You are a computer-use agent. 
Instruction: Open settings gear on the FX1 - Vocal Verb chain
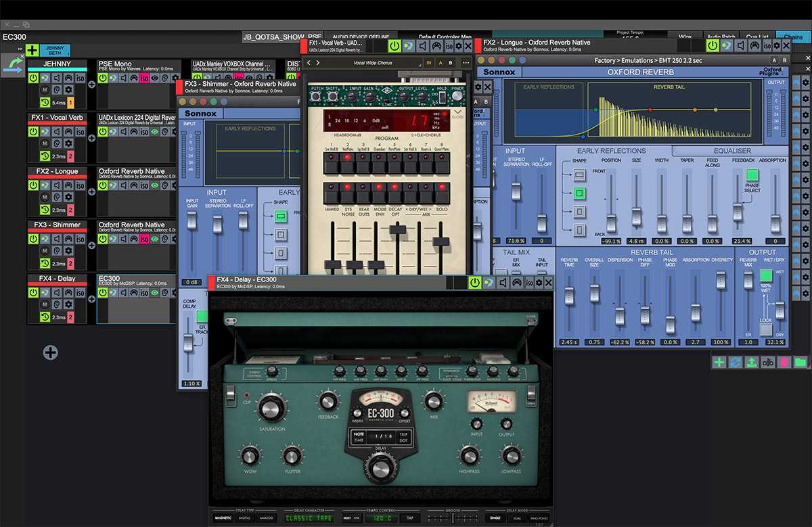click(68, 143)
